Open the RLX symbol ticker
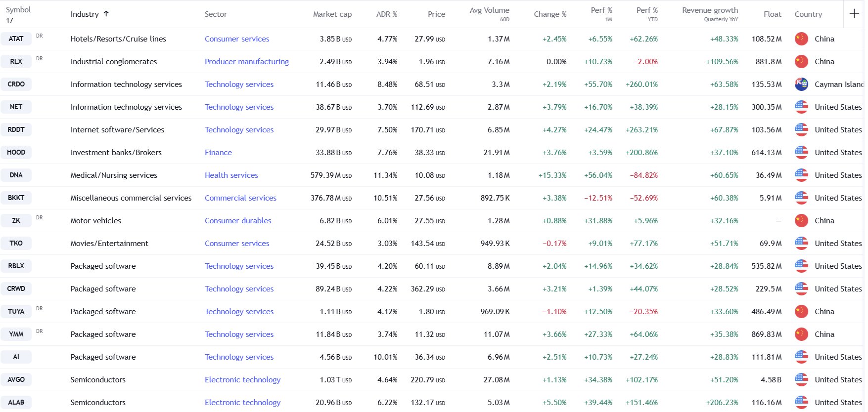 click(x=16, y=62)
